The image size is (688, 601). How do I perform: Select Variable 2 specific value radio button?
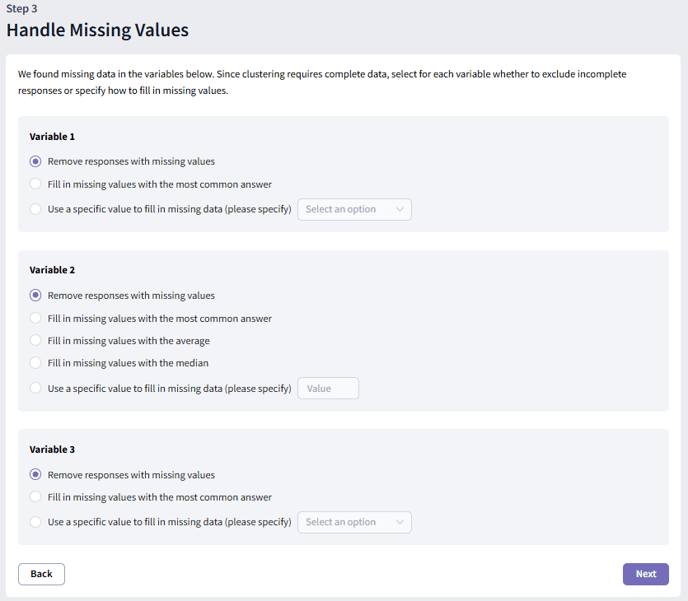pos(36,388)
